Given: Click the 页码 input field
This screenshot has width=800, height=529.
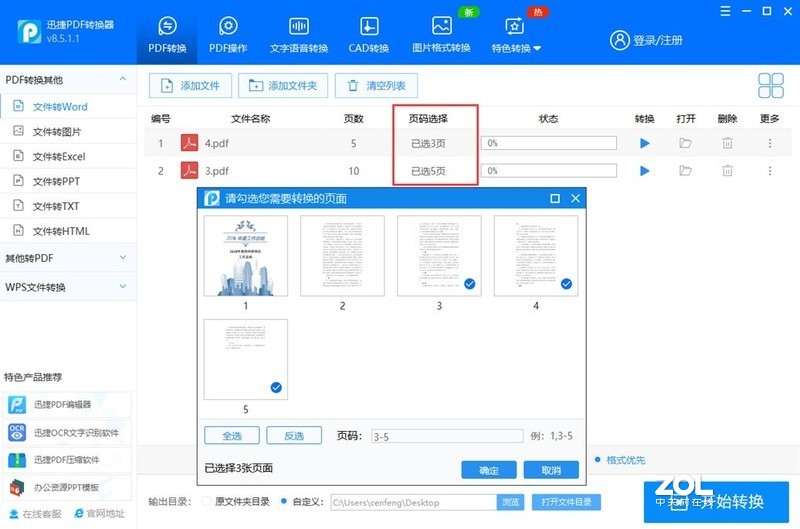Looking at the screenshot, I should 447,436.
